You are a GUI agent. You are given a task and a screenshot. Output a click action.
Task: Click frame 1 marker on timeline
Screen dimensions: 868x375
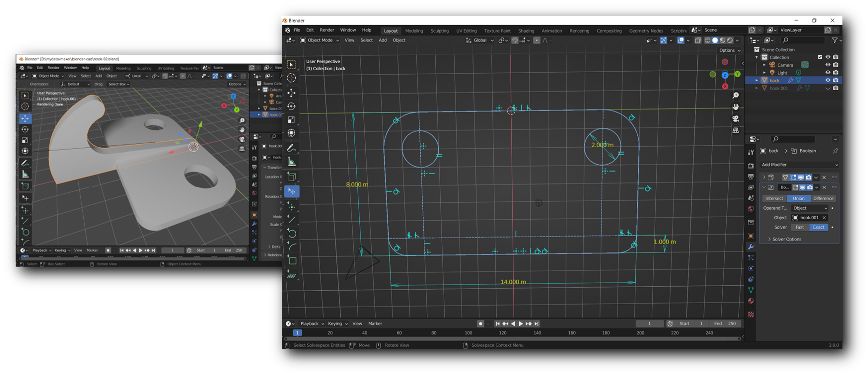[297, 333]
